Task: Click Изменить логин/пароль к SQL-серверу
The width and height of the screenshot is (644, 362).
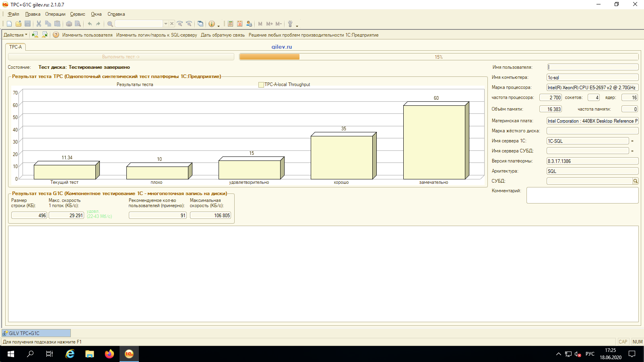Action: 157,35
